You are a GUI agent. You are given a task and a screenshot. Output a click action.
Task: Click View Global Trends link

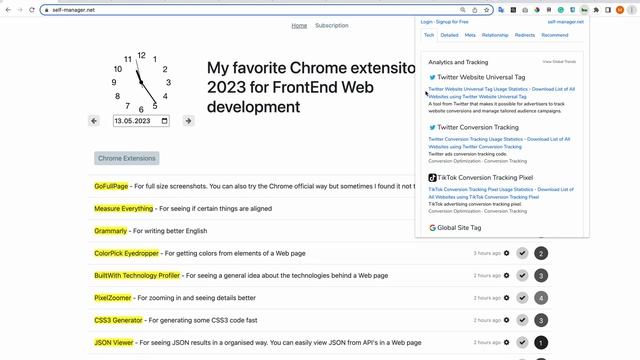[x=559, y=62]
